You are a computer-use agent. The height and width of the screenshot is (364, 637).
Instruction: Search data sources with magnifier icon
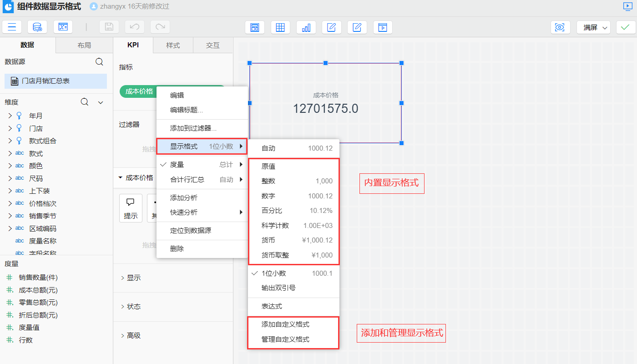[x=99, y=62]
